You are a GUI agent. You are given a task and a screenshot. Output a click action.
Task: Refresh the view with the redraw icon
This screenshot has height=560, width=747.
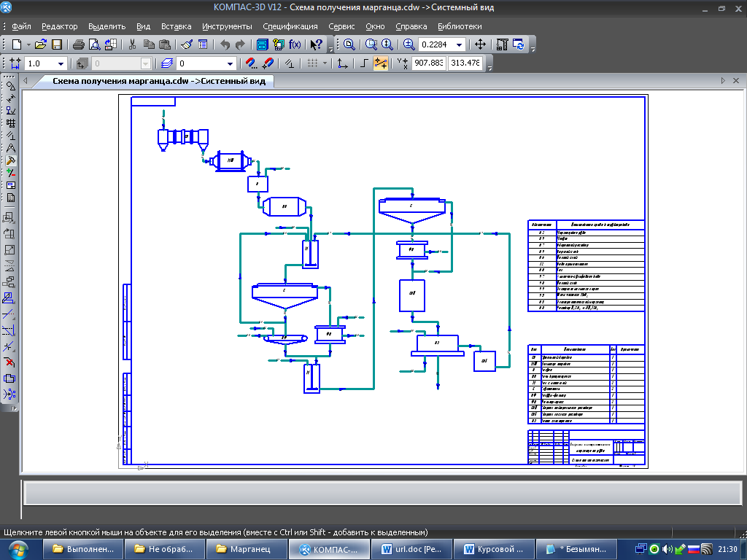[519, 44]
